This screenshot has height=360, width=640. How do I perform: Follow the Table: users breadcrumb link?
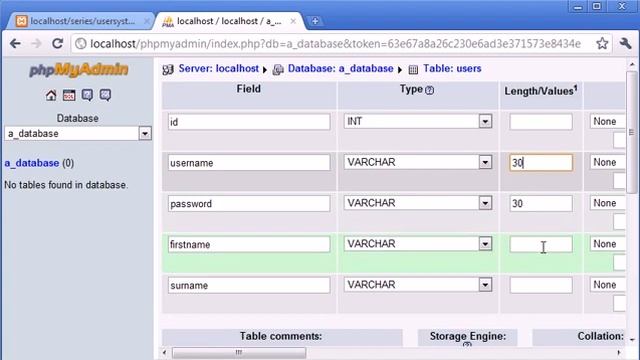click(452, 69)
